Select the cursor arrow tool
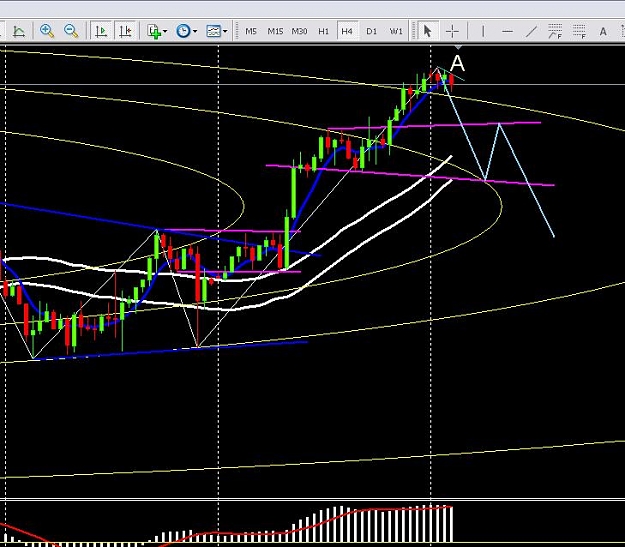625x547 pixels. coord(427,31)
